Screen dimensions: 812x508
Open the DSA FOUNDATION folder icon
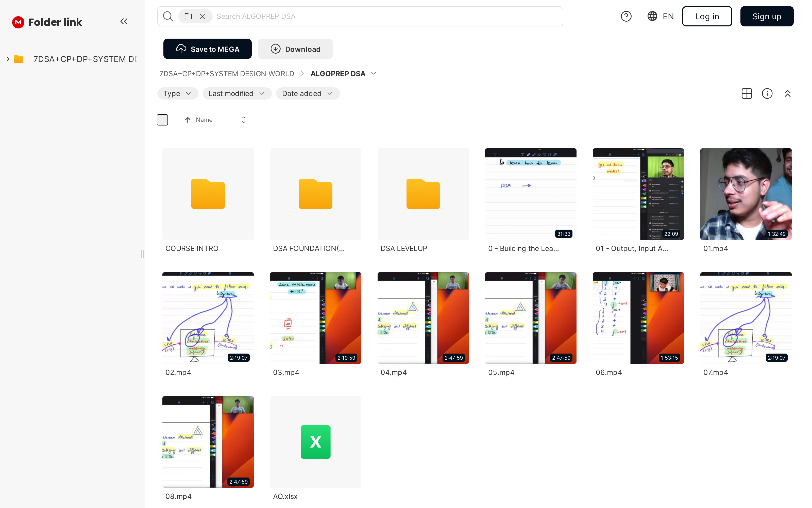pyautogui.click(x=315, y=194)
